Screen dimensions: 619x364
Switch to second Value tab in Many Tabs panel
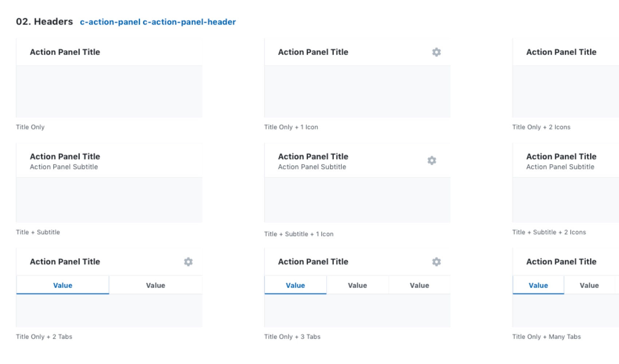click(x=589, y=285)
